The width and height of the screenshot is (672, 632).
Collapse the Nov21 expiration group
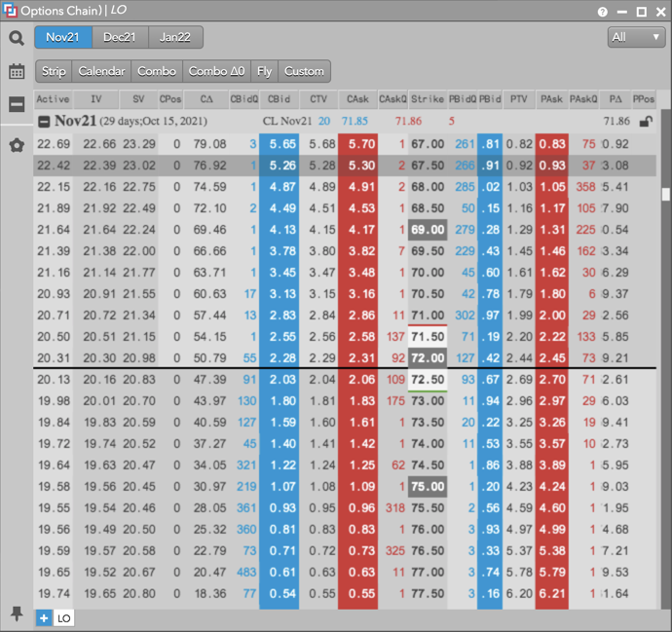coord(45,122)
